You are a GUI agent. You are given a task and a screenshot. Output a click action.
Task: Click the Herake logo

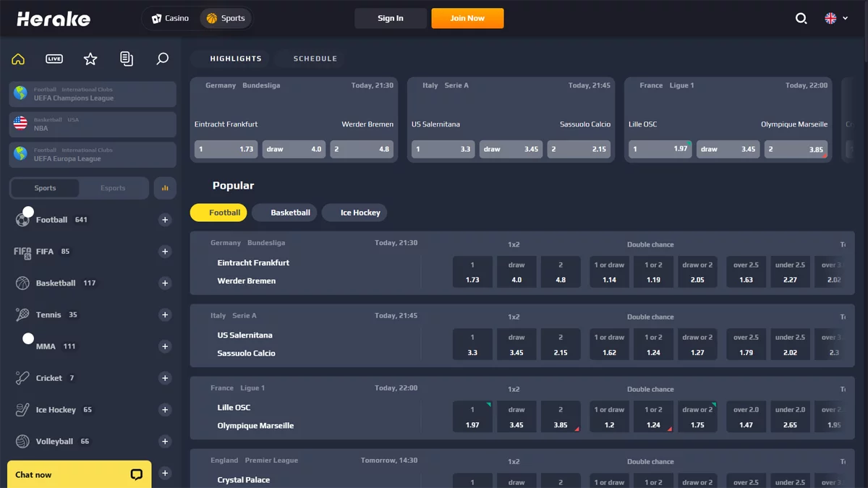coord(54,19)
